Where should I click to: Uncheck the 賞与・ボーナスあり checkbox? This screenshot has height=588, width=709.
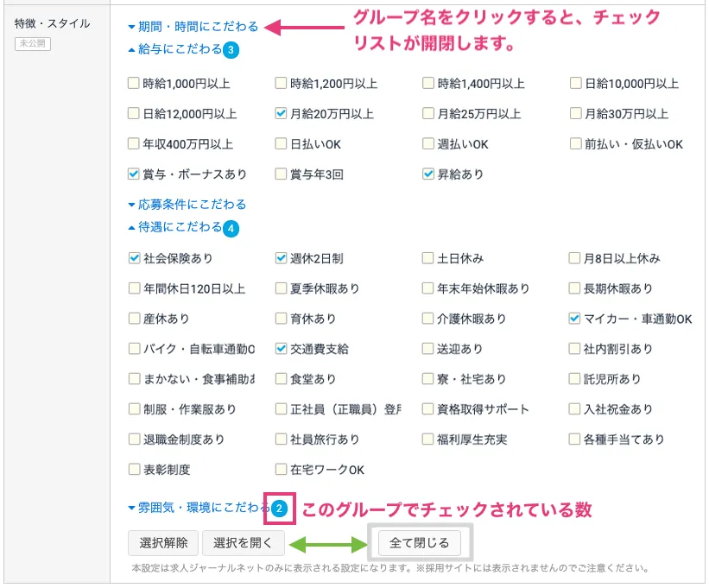pyautogui.click(x=134, y=174)
